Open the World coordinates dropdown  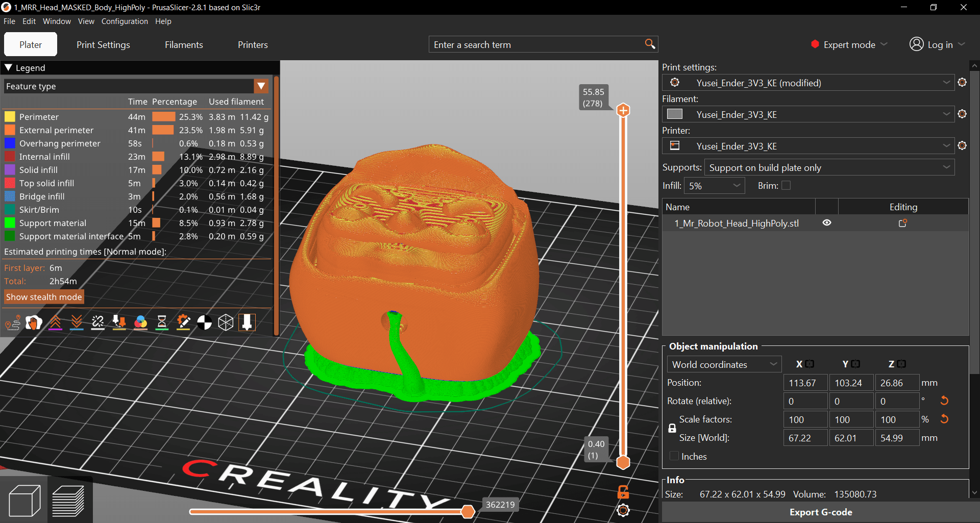click(x=724, y=364)
